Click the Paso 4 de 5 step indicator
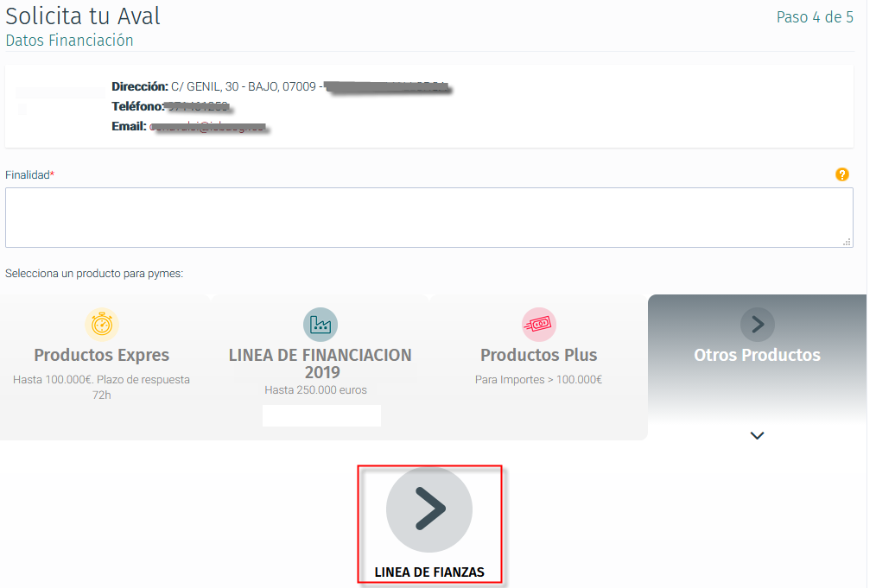This screenshot has height=588, width=876. pos(815,17)
